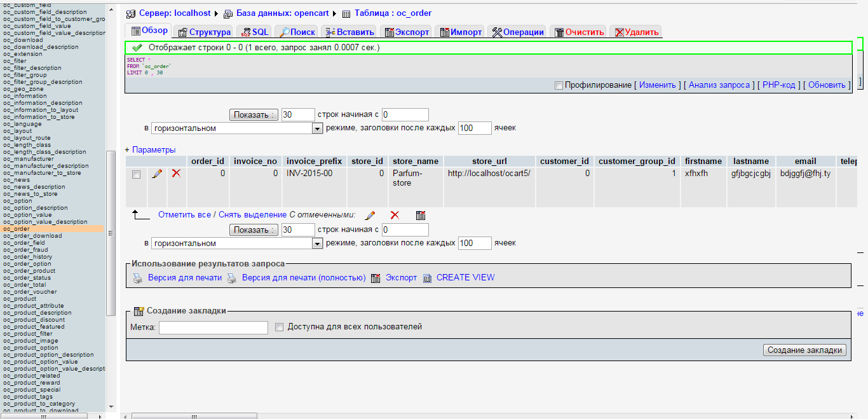868x419 pixels.
Task: Click the CREATE VIEW icon
Action: (x=427, y=278)
